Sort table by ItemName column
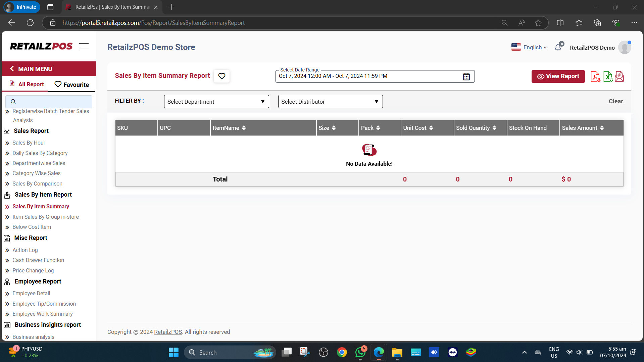The height and width of the screenshot is (362, 644). [x=244, y=128]
